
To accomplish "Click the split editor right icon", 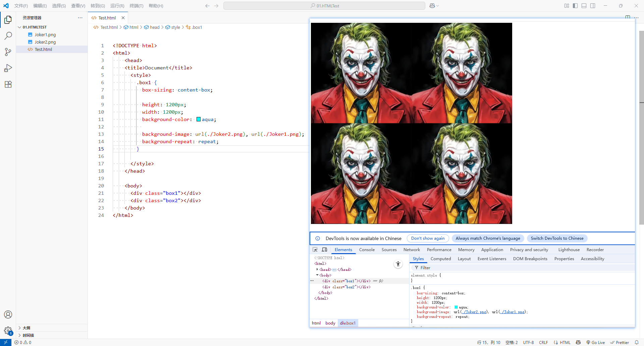I will point(628,17).
